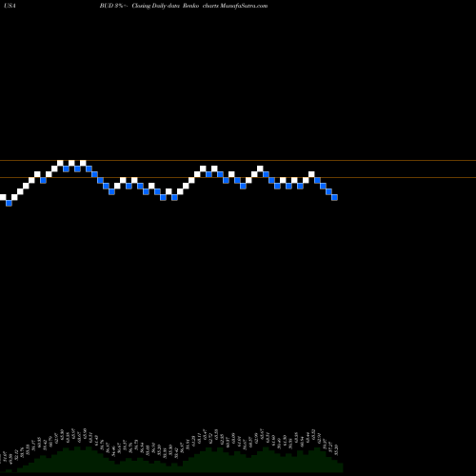Click the lowest blue Renko brick at chart start
The height and width of the screenshot is (476, 476).
(x=9, y=203)
